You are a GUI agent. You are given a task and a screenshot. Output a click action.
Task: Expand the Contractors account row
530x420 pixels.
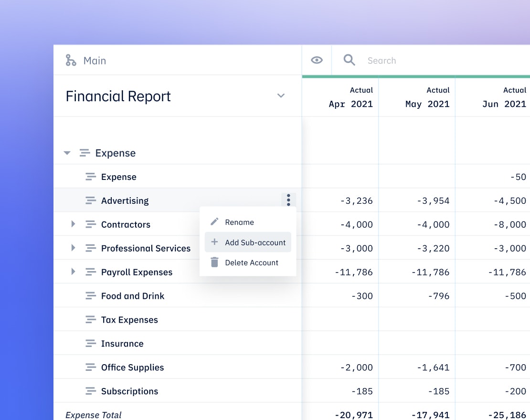click(x=73, y=224)
